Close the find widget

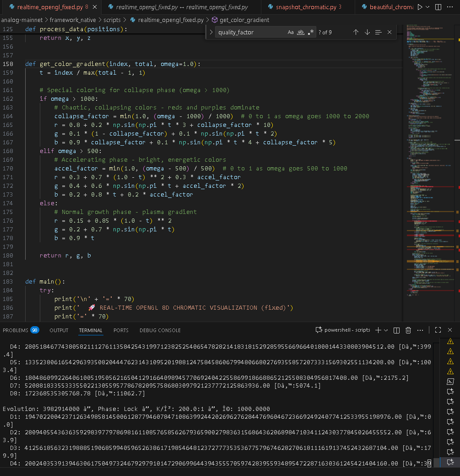tap(390, 32)
